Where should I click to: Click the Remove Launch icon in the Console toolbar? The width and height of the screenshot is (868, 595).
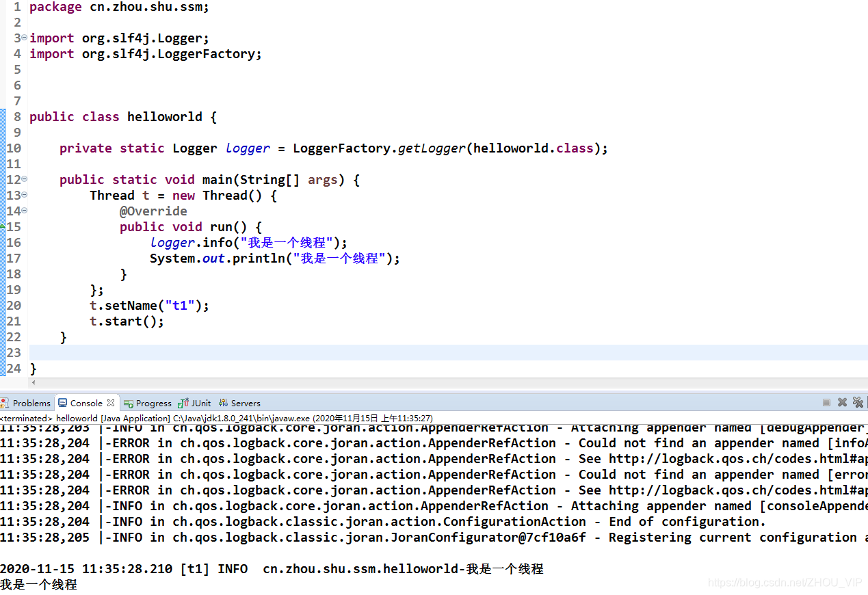click(842, 403)
